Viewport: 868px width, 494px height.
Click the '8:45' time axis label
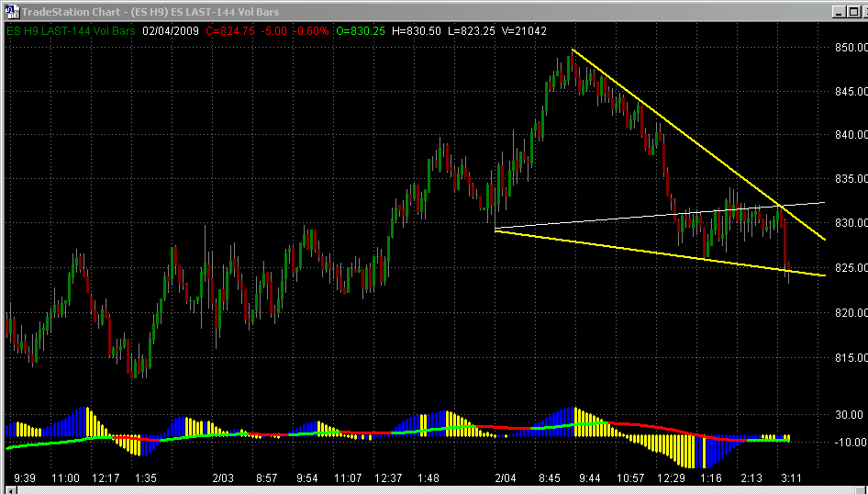(550, 478)
